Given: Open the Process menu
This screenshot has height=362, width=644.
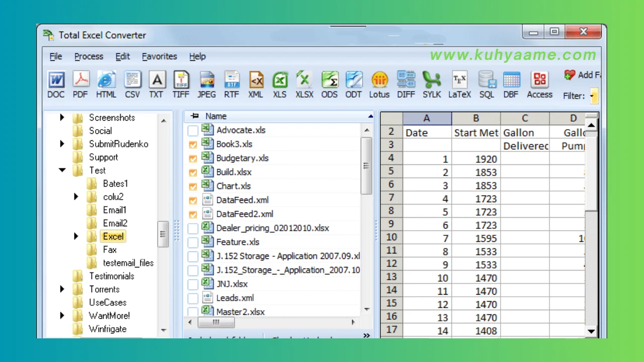Looking at the screenshot, I should pos(89,56).
